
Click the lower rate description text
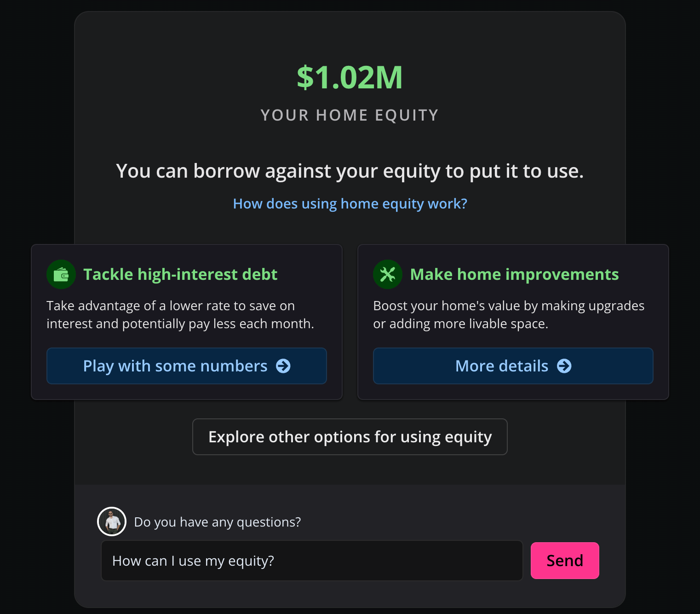click(x=180, y=315)
